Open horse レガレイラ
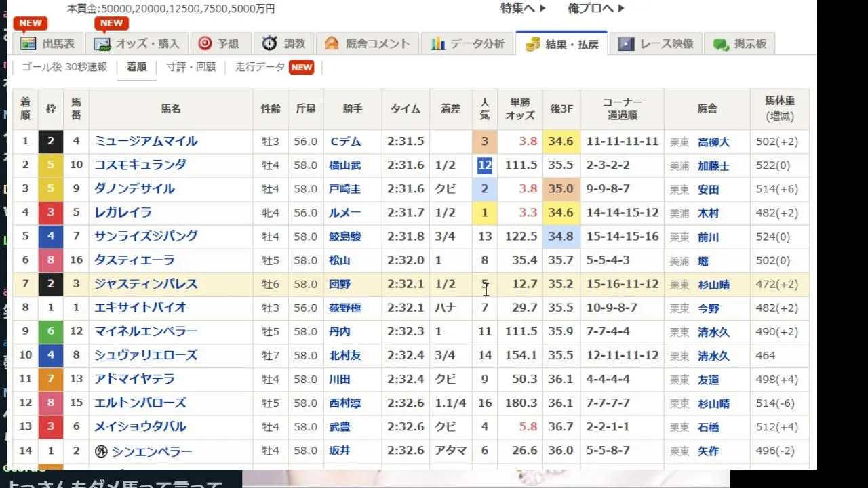 click(x=123, y=212)
